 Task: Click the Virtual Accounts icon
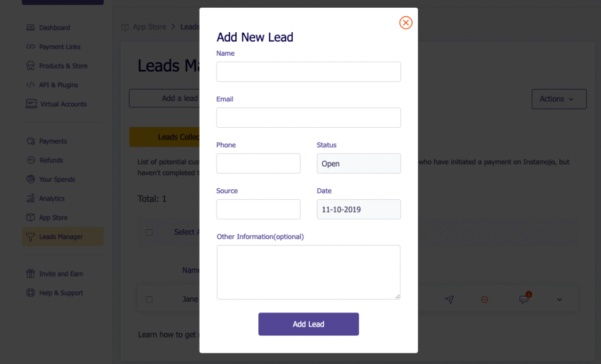tap(31, 104)
